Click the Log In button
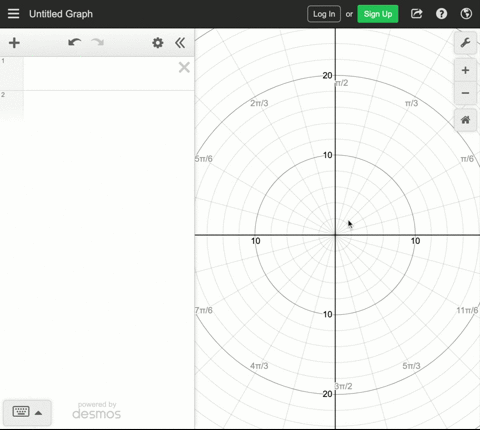The height and width of the screenshot is (430, 480). pos(324,14)
